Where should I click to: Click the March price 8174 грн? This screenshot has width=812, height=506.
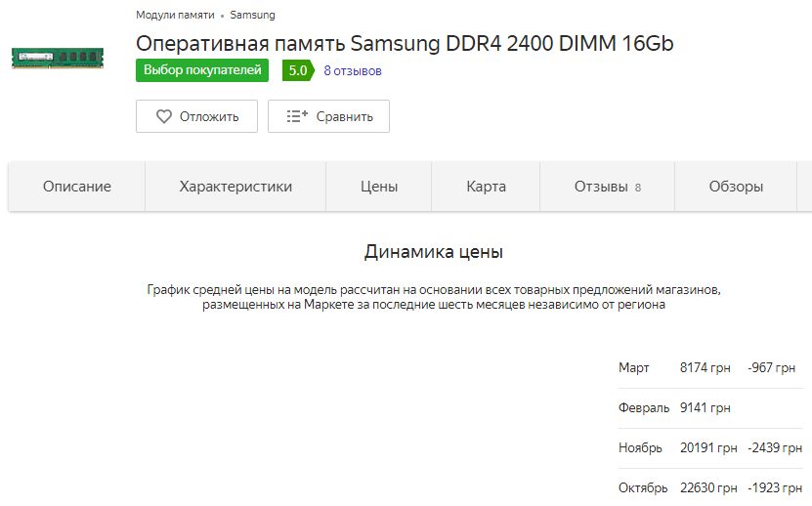(x=707, y=368)
